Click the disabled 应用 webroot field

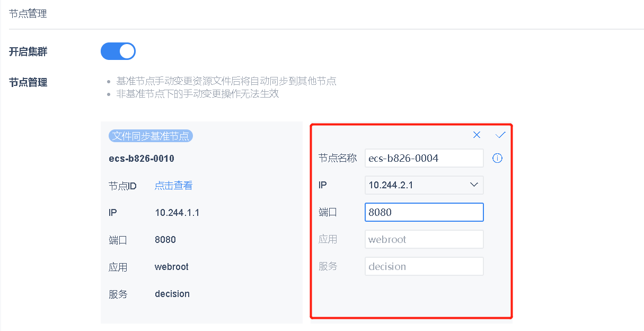424,239
